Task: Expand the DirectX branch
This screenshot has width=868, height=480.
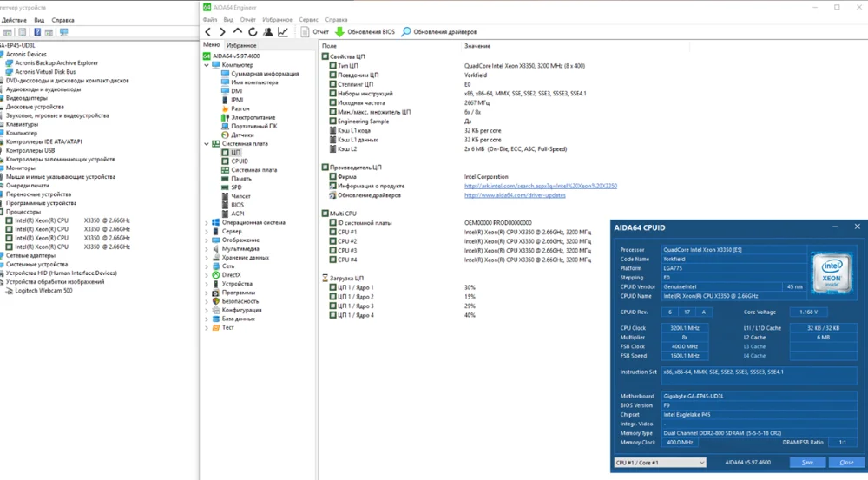Action: 207,275
